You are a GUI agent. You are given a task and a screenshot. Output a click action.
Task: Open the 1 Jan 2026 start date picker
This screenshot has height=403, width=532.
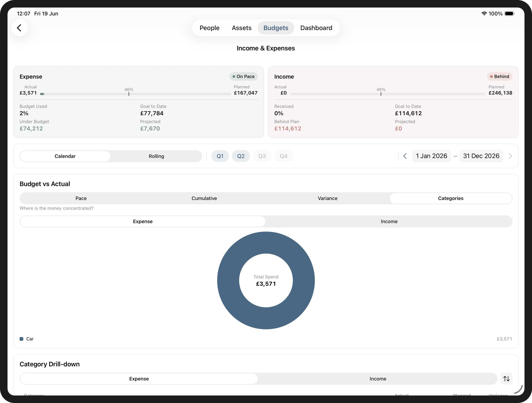click(x=431, y=156)
